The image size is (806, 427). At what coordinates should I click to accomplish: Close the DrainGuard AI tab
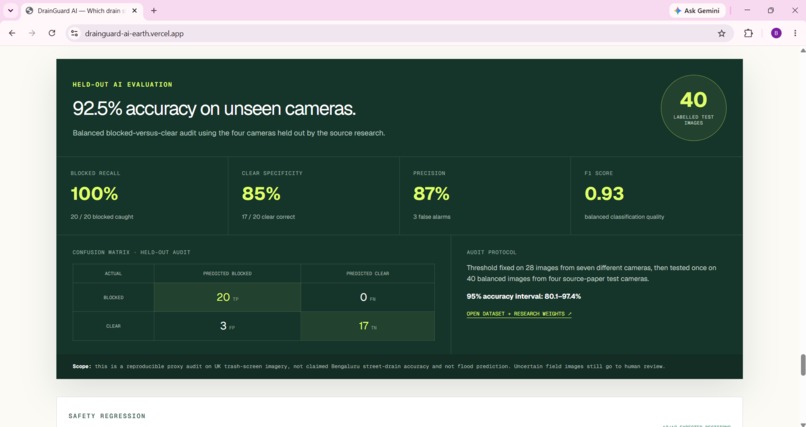135,10
